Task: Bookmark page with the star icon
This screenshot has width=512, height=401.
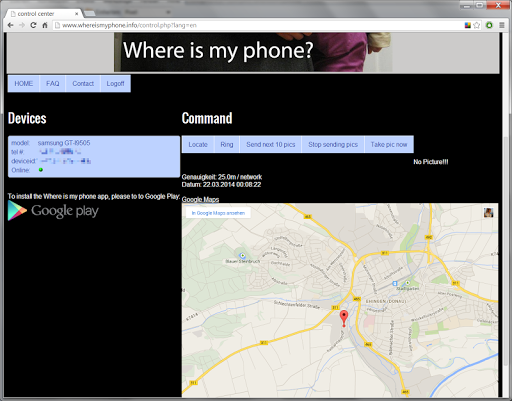Action: pos(477,25)
